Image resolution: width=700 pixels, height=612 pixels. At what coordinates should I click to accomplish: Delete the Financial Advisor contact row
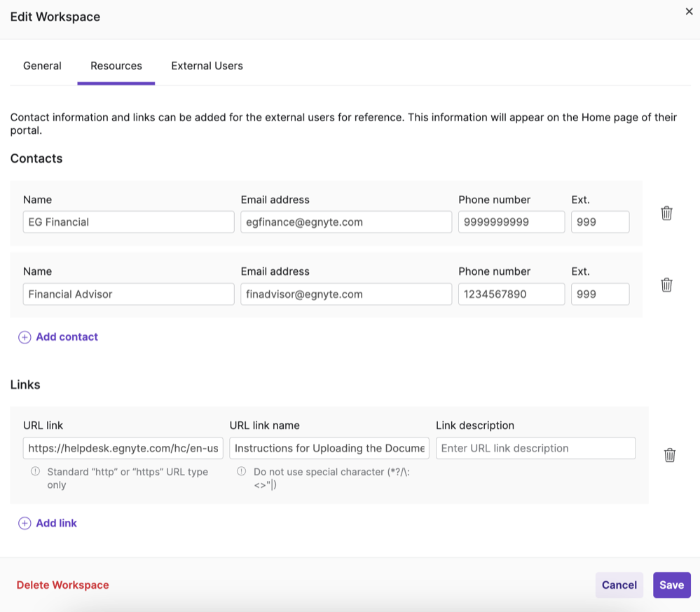pos(666,285)
